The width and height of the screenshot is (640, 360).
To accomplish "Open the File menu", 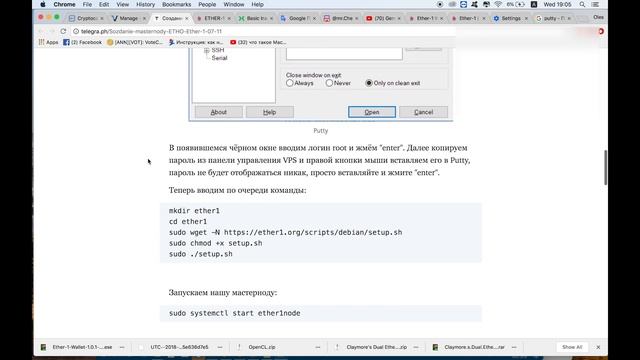I will (87, 4).
